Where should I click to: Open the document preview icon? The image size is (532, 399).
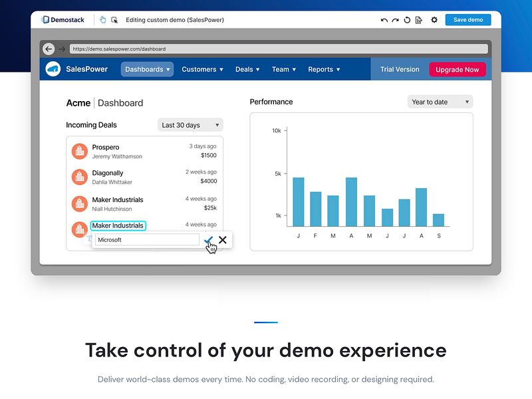[x=419, y=20]
